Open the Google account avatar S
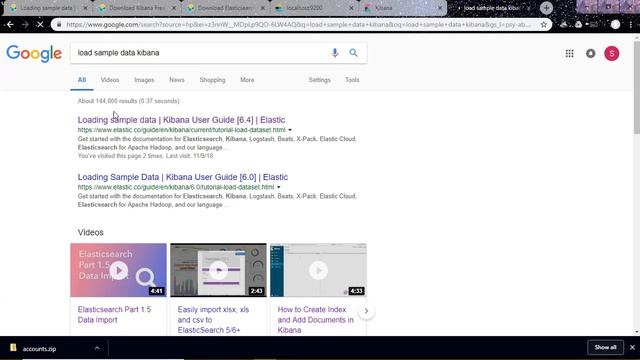The image size is (640, 360). pos(611,53)
